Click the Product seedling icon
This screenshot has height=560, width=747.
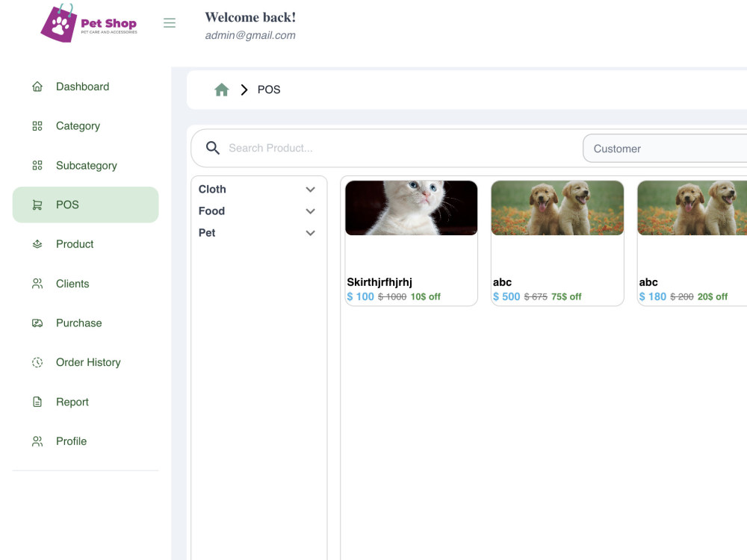click(x=37, y=244)
